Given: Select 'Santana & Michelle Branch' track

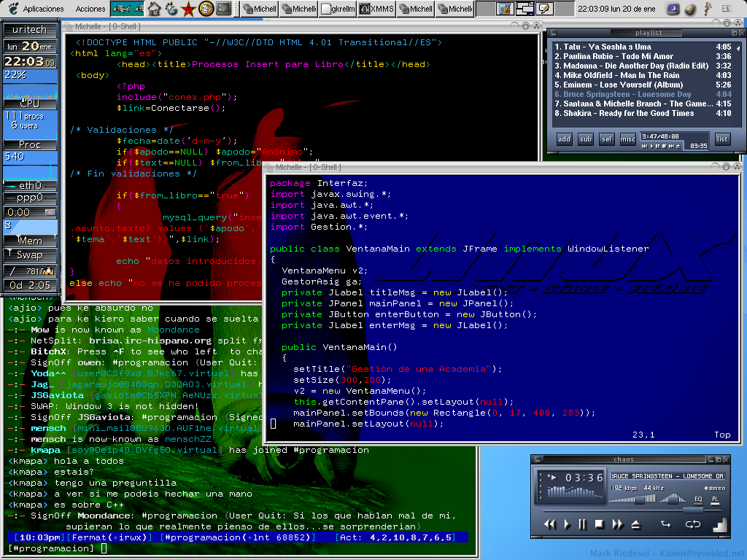Looking at the screenshot, I should (x=643, y=104).
